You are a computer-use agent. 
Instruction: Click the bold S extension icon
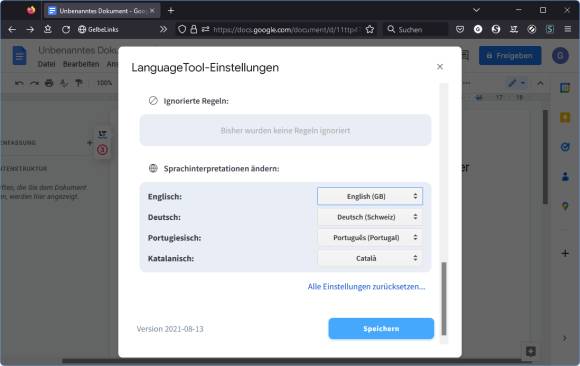(x=496, y=29)
